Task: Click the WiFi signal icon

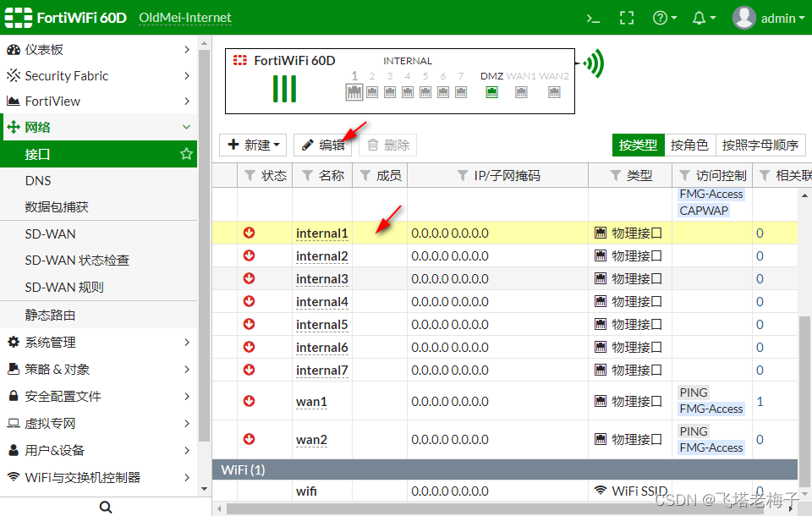Action: pyautogui.click(x=594, y=63)
